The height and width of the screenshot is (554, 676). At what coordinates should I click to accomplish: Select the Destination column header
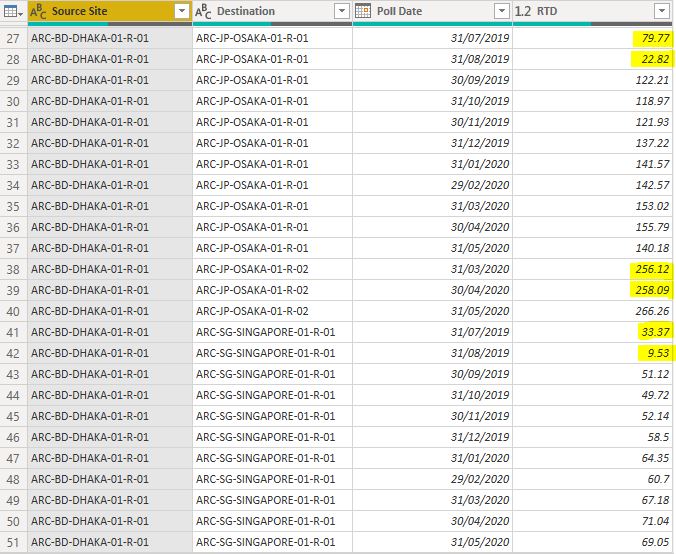click(272, 11)
